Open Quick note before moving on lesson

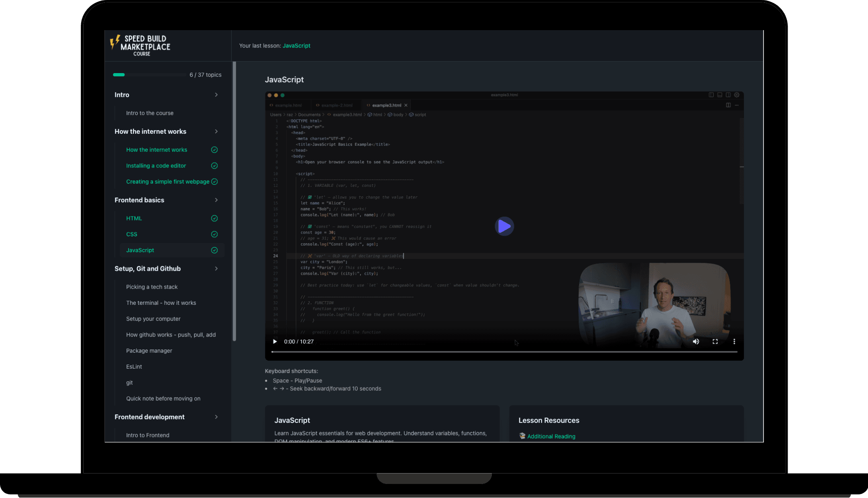pyautogui.click(x=163, y=399)
